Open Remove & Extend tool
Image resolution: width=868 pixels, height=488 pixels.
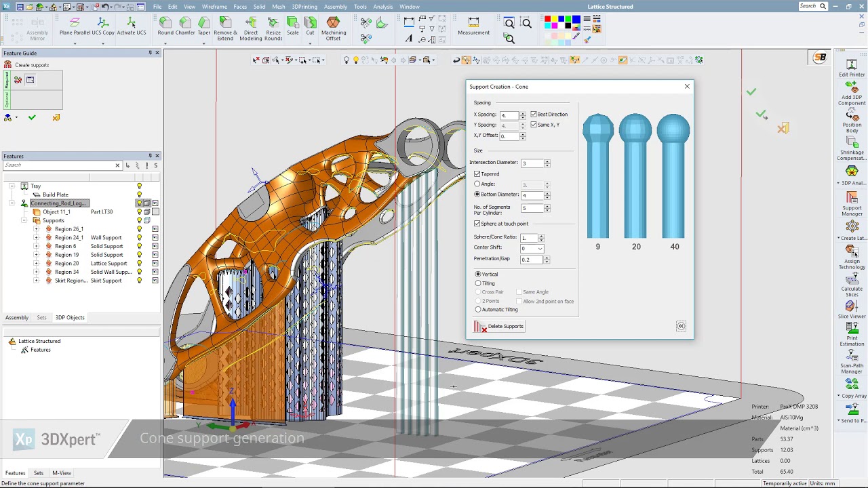pos(225,29)
